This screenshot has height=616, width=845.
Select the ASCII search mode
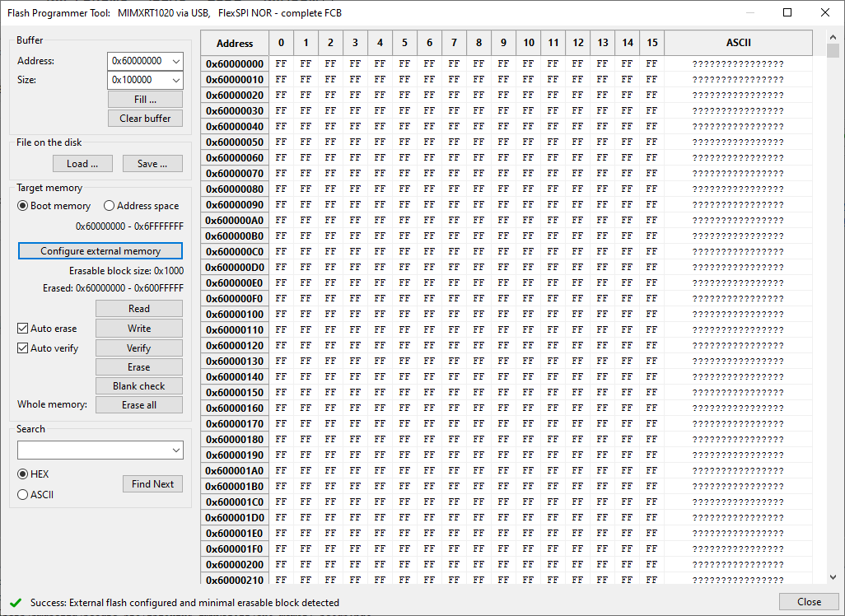click(x=22, y=494)
